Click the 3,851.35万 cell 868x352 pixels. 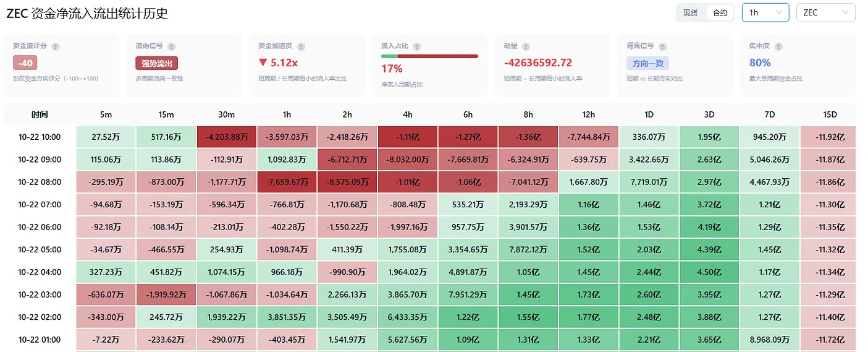(x=287, y=317)
